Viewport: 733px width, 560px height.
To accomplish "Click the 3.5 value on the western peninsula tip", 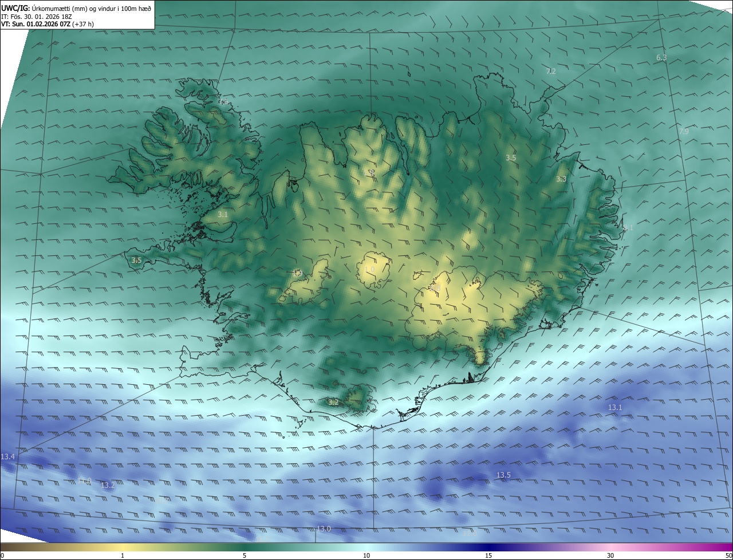I will [136, 261].
